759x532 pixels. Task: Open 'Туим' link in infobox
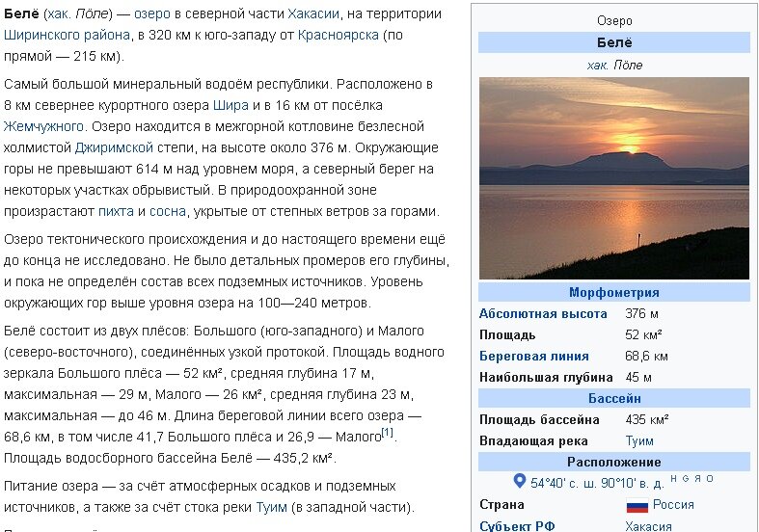[639, 441]
